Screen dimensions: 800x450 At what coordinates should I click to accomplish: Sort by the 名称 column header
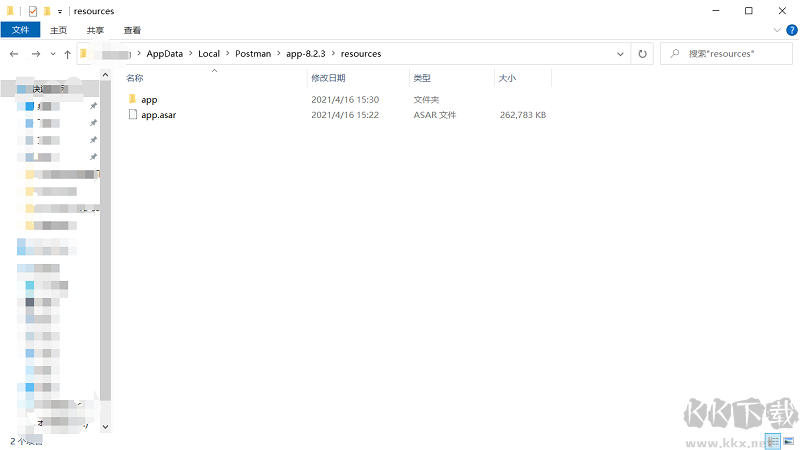135,78
